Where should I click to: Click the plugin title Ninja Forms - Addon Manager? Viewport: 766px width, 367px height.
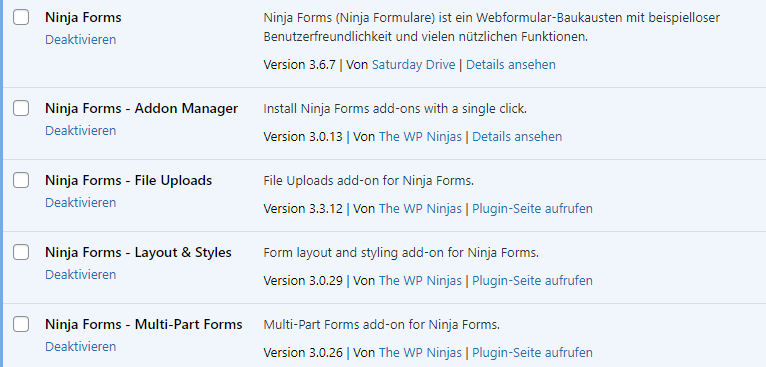(x=141, y=108)
